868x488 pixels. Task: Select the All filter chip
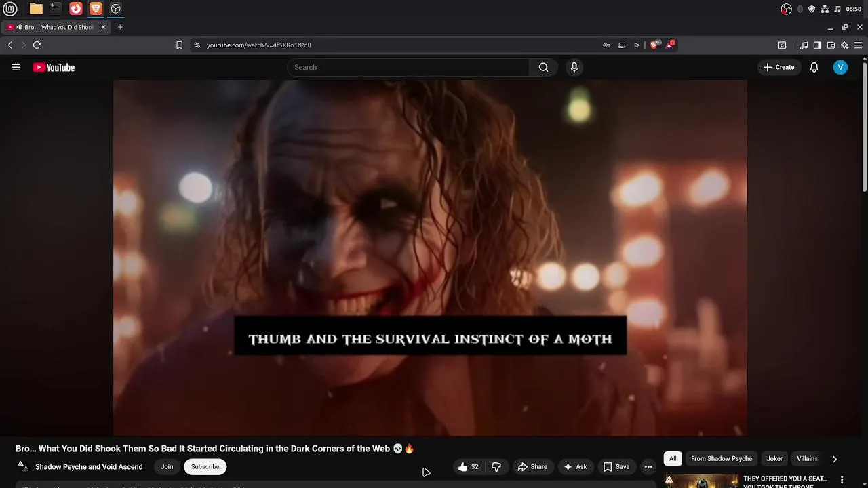point(673,459)
